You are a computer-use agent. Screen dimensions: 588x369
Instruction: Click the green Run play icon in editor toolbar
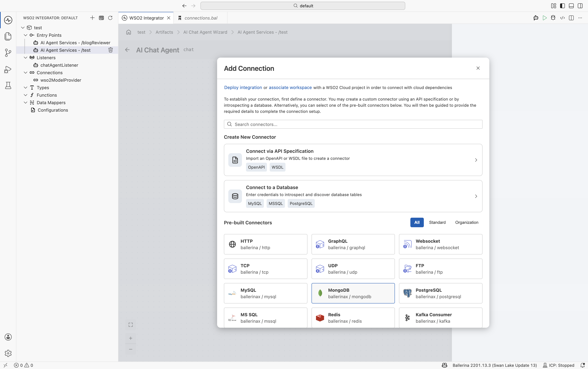[545, 18]
